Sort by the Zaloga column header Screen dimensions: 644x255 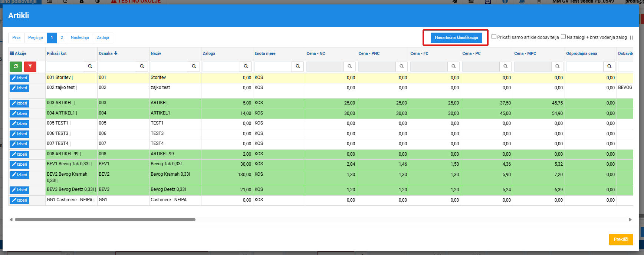[x=209, y=53]
